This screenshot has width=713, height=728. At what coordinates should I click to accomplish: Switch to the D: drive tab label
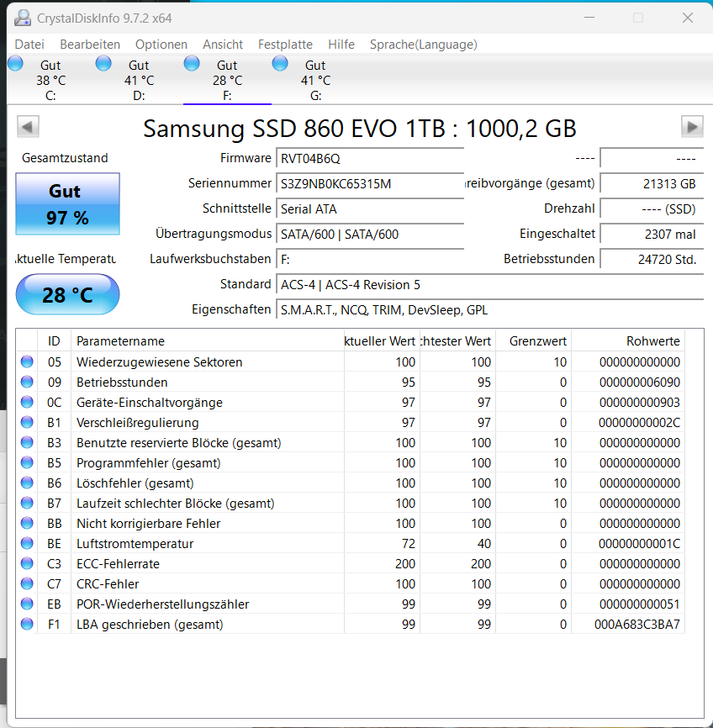pos(139,96)
